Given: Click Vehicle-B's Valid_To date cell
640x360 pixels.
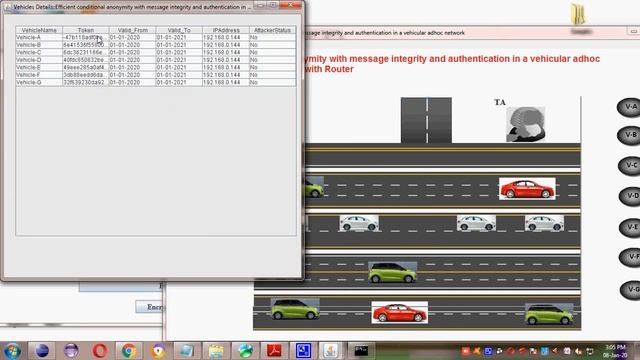Looking at the screenshot, I should [179, 45].
